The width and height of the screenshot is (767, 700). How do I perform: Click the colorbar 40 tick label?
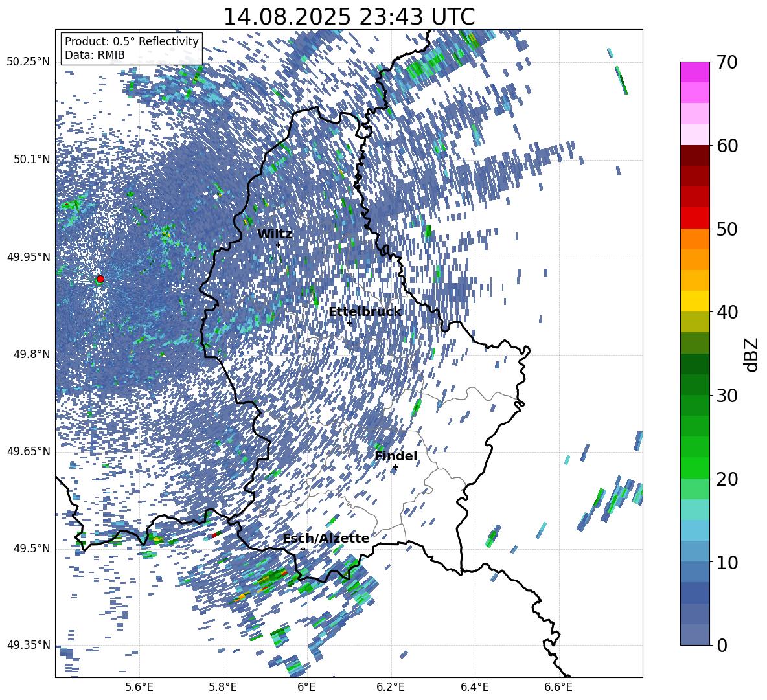point(726,312)
